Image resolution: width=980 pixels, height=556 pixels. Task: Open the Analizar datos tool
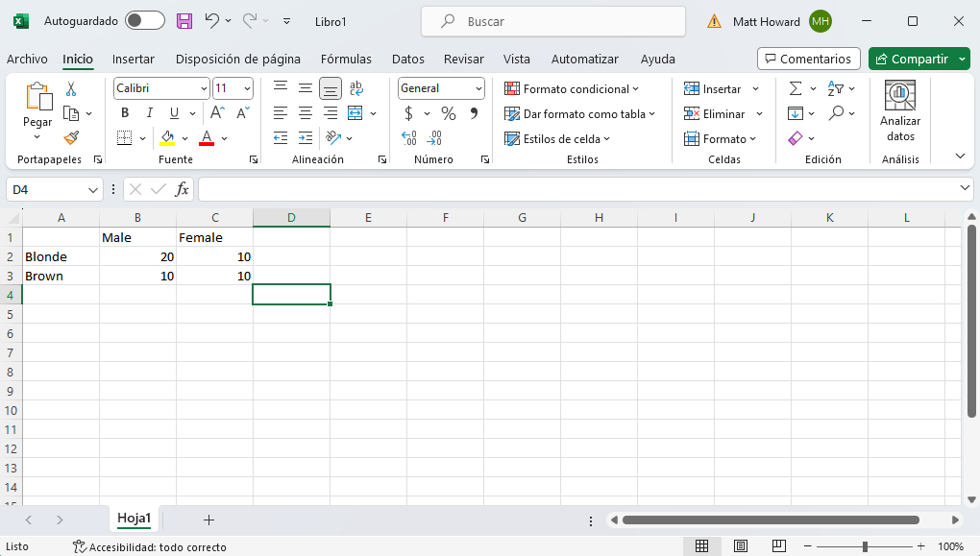coord(900,111)
